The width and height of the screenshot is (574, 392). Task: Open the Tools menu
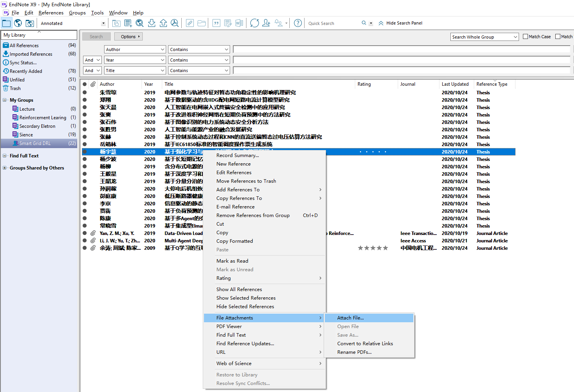[97, 13]
